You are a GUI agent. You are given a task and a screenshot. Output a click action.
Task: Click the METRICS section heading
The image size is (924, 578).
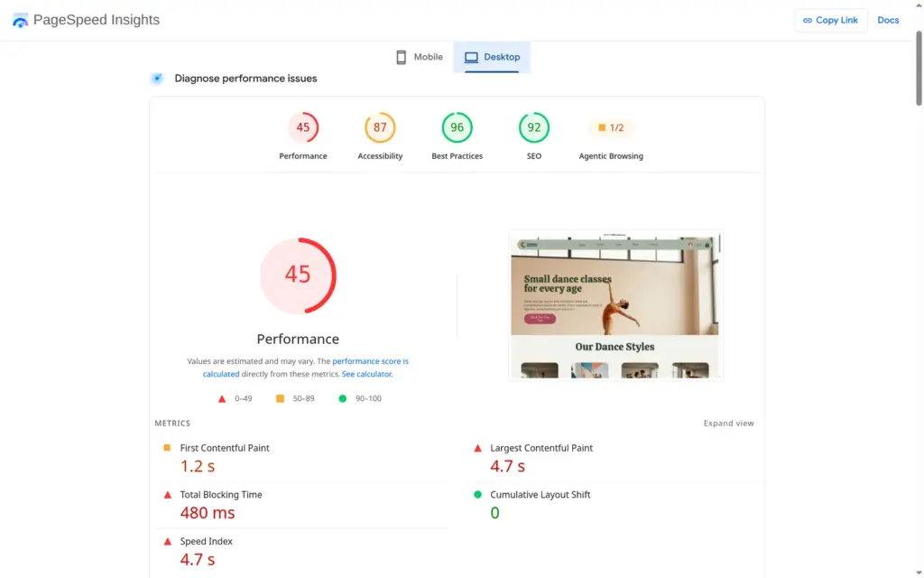(x=172, y=424)
